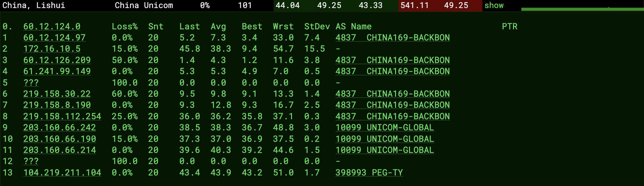This screenshot has height=186, width=644.
Task: Open IP link 203.160.66.242
Action: tap(59, 128)
